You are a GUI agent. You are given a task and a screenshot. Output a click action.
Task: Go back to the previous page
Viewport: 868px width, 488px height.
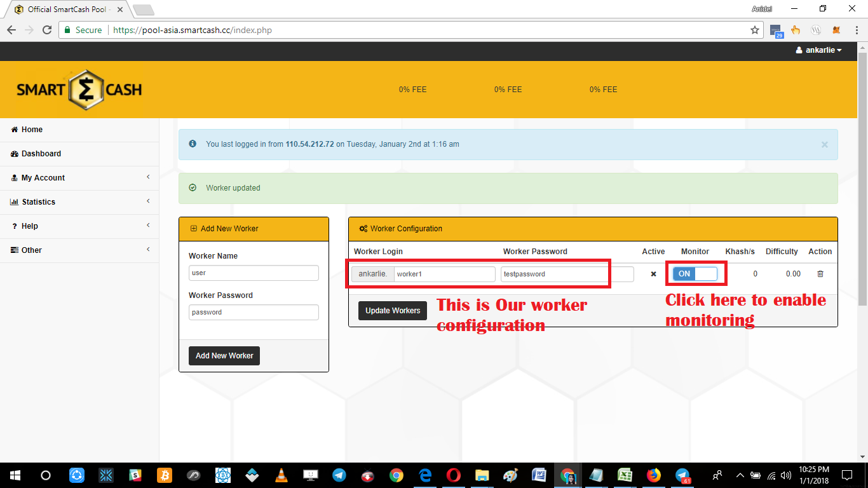click(x=11, y=30)
